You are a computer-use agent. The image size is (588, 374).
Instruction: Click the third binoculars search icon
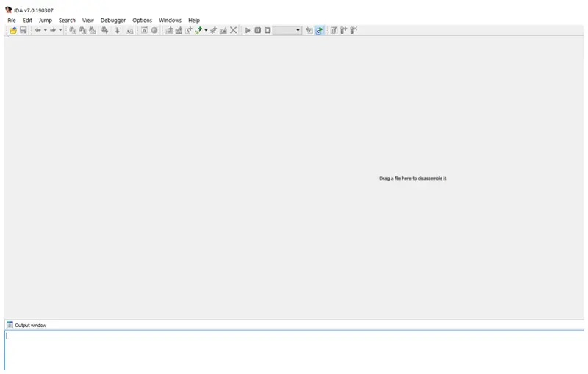coord(93,30)
